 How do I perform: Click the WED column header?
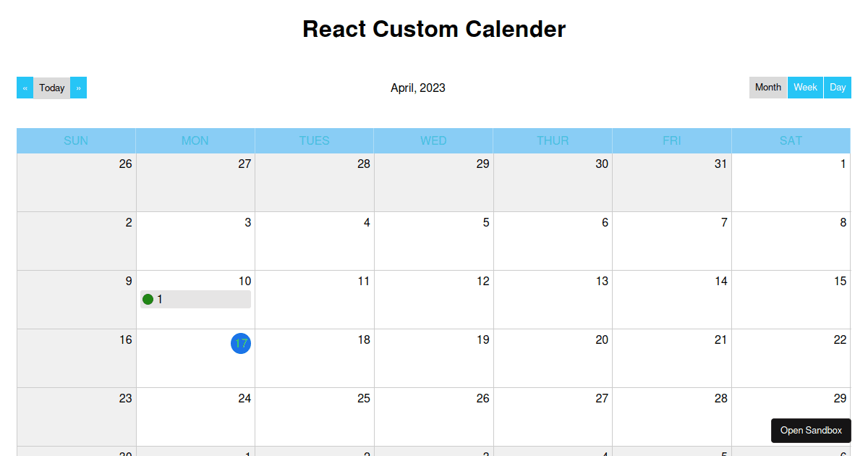coord(433,140)
